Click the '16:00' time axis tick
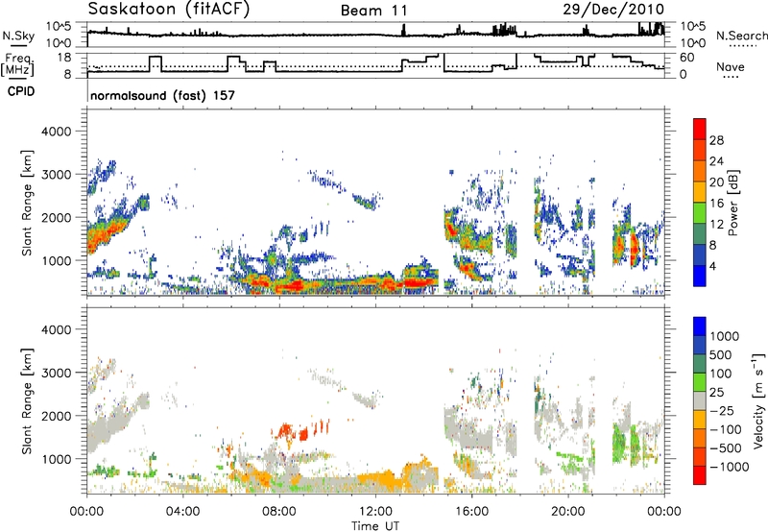 click(x=471, y=512)
